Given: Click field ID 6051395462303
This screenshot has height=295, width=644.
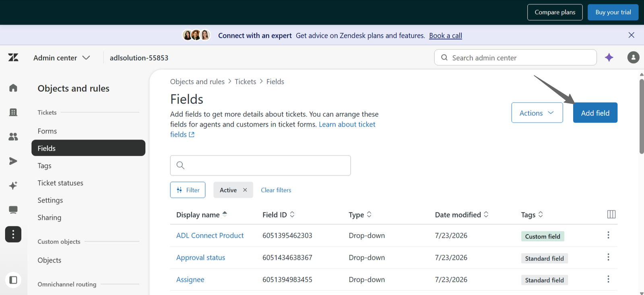Looking at the screenshot, I should tap(287, 235).
